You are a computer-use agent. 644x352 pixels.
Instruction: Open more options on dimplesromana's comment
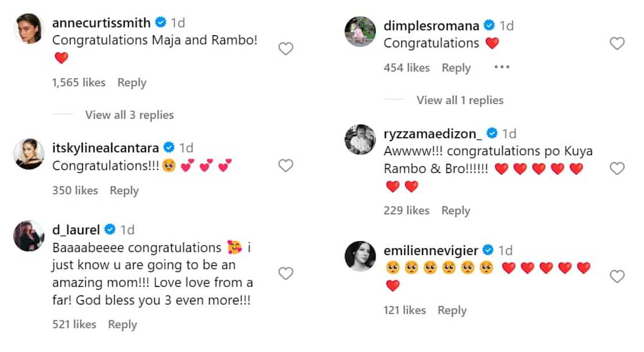[501, 67]
